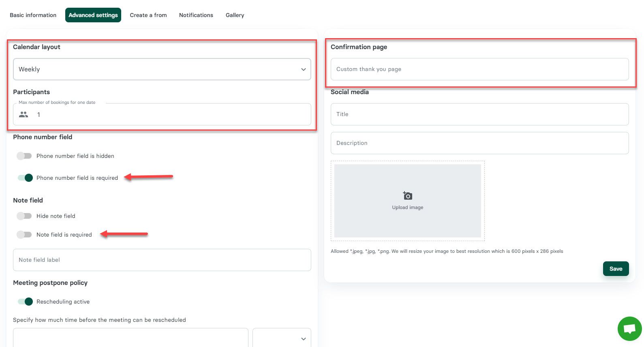
Task: Click the social media Title field
Action: 480,114
